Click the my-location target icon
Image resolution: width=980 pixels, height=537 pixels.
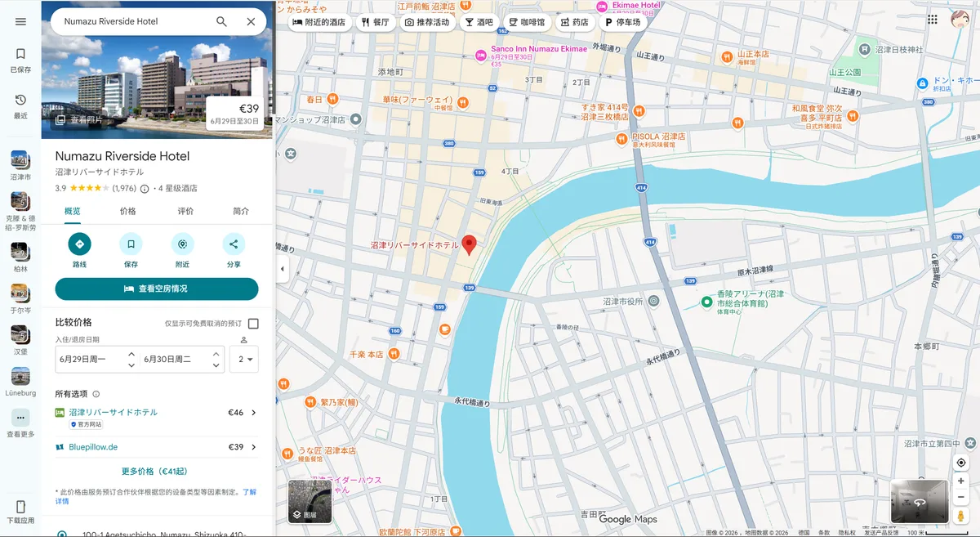click(x=961, y=463)
